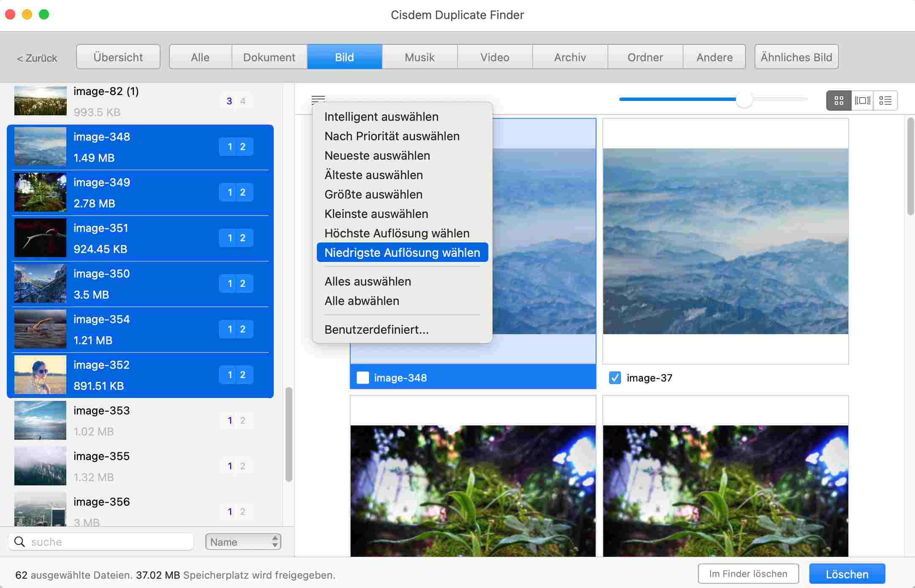The image size is (915, 588).
Task: Switch to filmstrip preview view icon
Action: pos(862,101)
